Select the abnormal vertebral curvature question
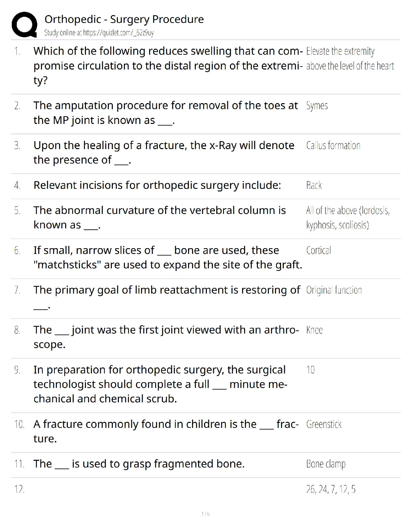Image resolution: width=411 pixels, height=532 pixels. pos(159,217)
